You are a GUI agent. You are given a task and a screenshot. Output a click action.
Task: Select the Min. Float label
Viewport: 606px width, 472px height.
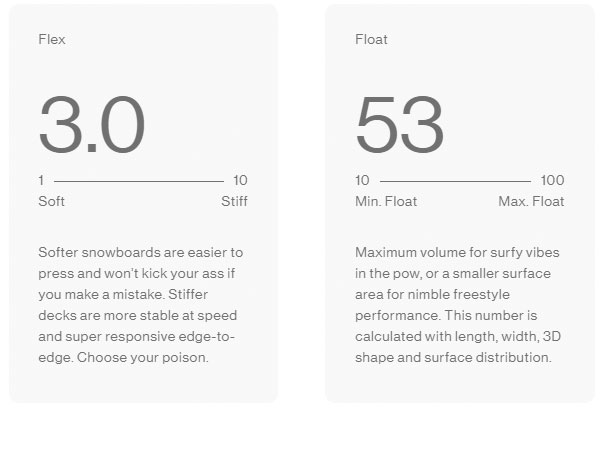[386, 201]
